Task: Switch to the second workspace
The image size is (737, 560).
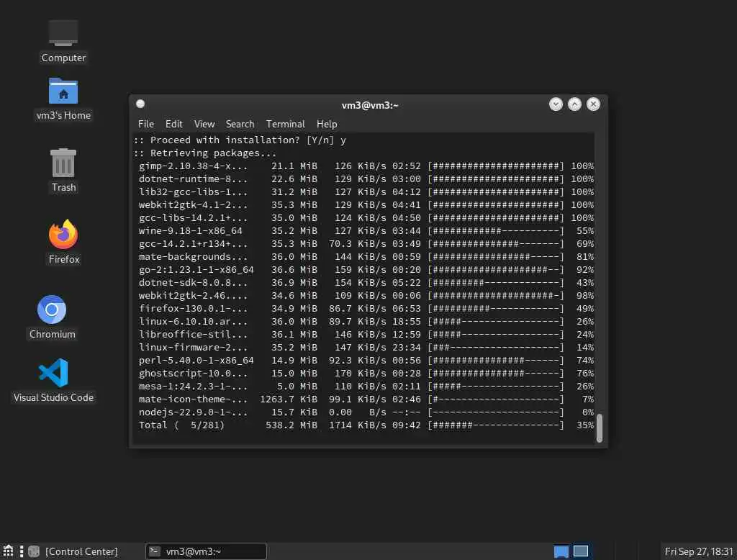Action: tap(581, 551)
